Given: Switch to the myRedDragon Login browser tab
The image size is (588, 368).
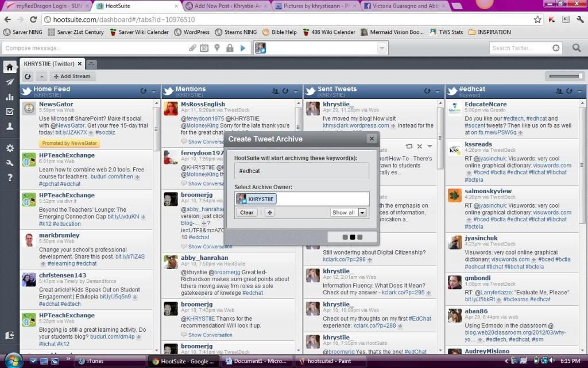Looking at the screenshot, I should [48, 6].
